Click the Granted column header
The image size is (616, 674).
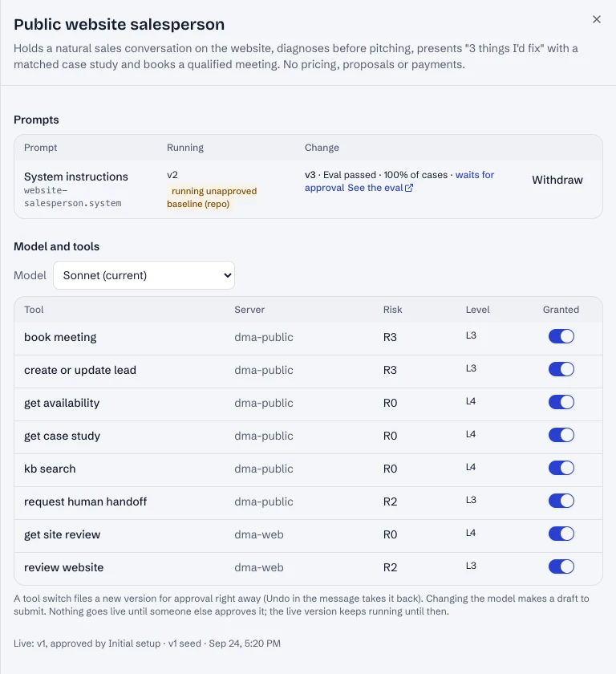tap(561, 310)
